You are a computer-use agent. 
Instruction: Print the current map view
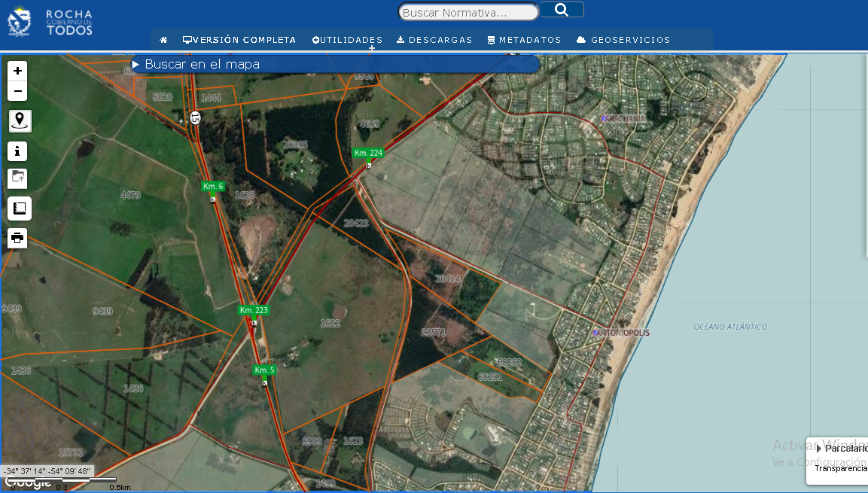[18, 239]
